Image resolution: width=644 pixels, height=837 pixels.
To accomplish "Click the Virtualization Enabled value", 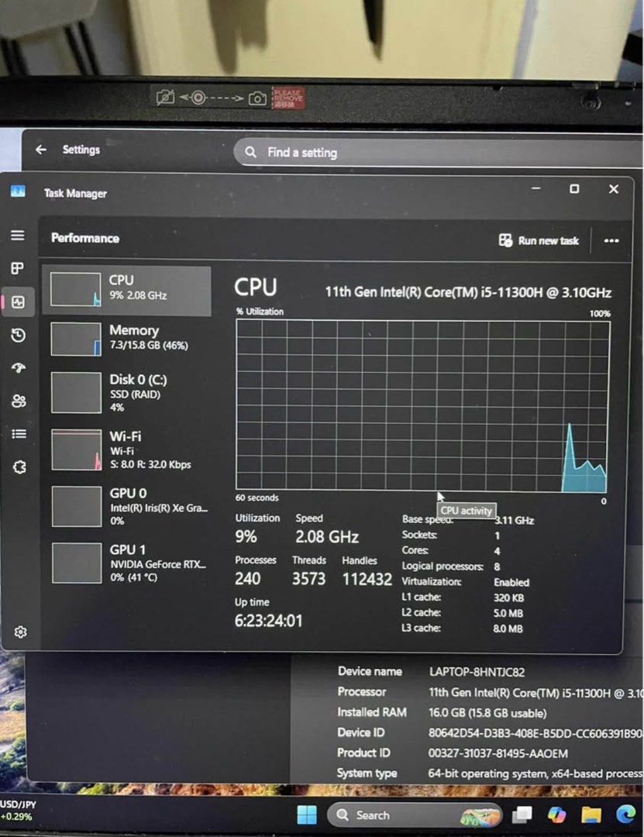I will (x=511, y=582).
